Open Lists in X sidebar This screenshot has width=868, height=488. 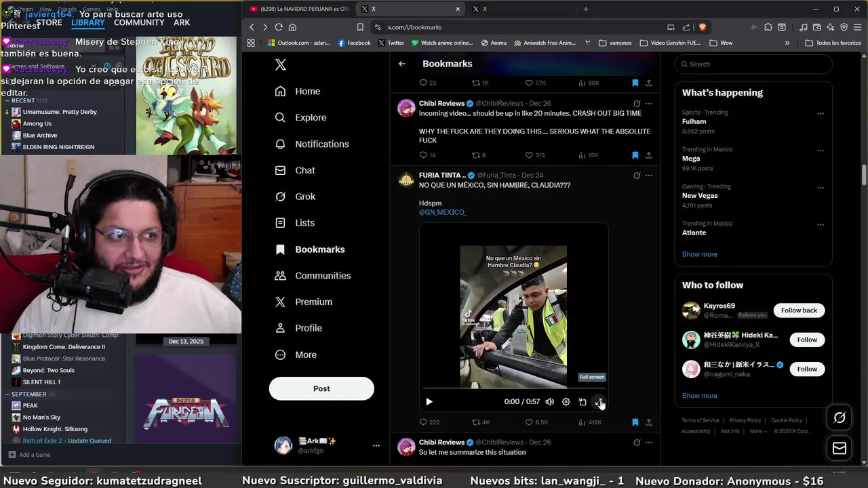click(295, 223)
